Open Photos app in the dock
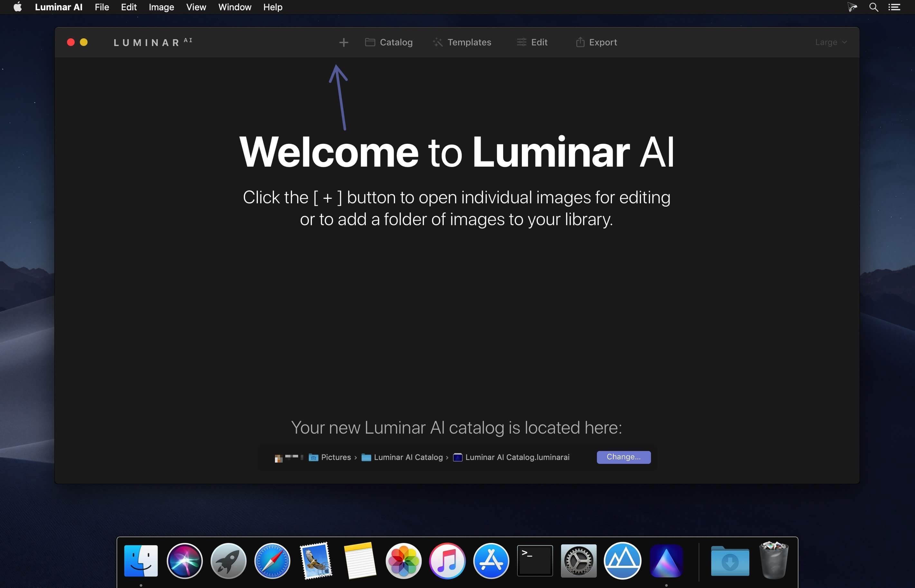Image resolution: width=915 pixels, height=588 pixels. (x=403, y=561)
